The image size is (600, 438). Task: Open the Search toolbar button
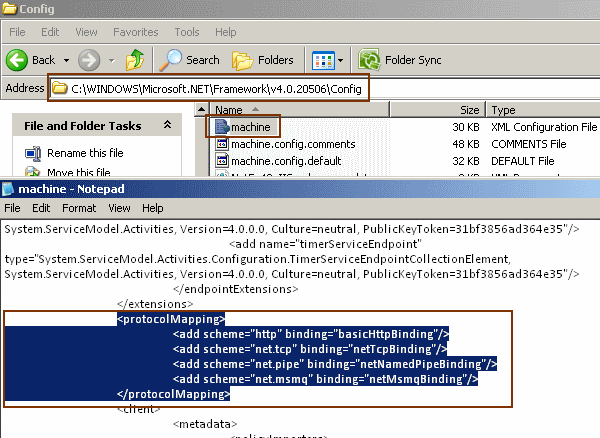[190, 60]
